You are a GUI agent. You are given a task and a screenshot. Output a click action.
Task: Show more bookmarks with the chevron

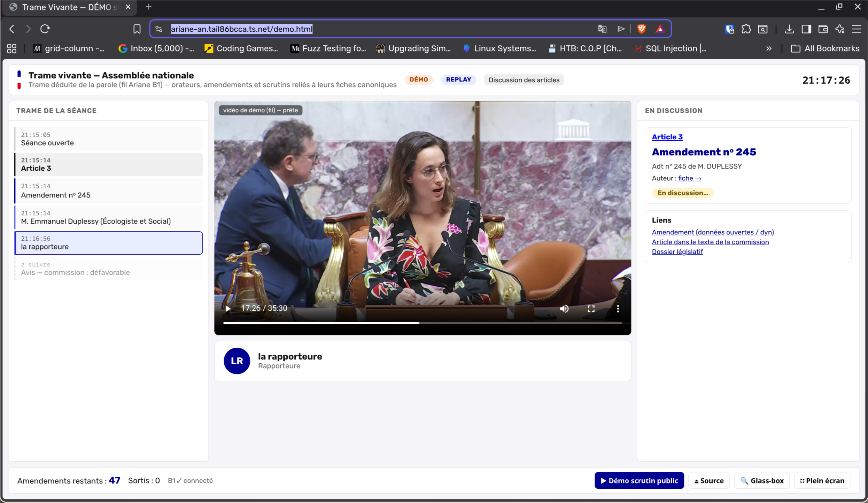pos(769,48)
